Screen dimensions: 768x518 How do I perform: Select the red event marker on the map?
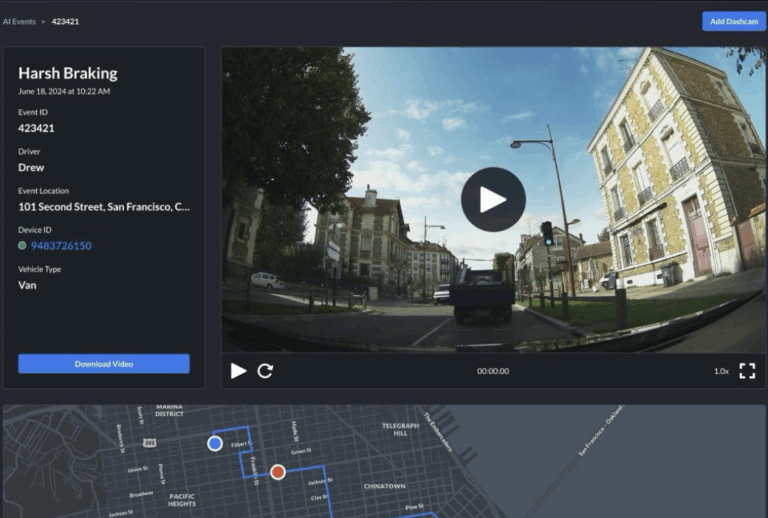[278, 472]
